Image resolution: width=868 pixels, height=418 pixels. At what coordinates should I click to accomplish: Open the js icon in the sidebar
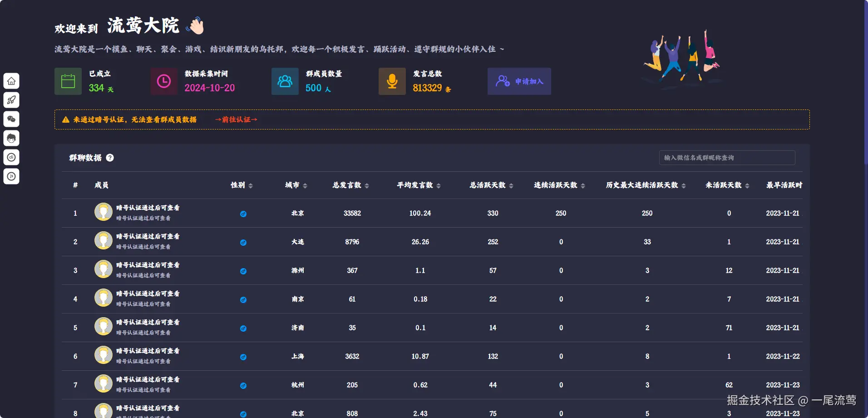(11, 176)
